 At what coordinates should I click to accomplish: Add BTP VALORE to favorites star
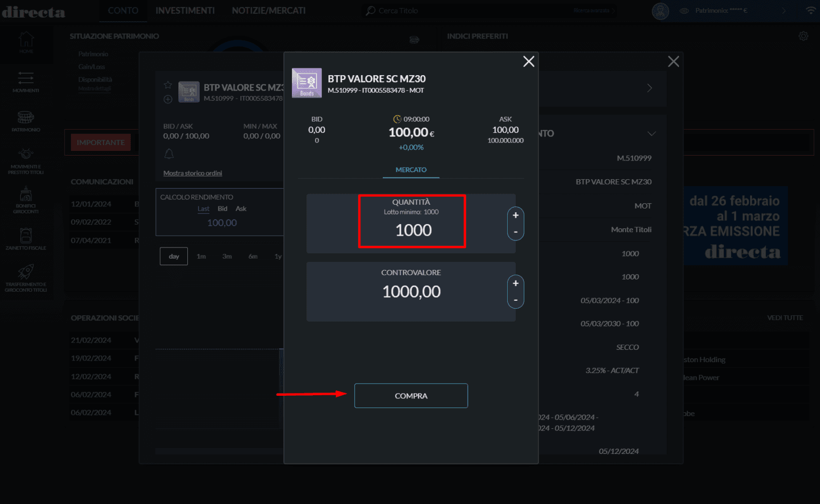click(x=168, y=85)
